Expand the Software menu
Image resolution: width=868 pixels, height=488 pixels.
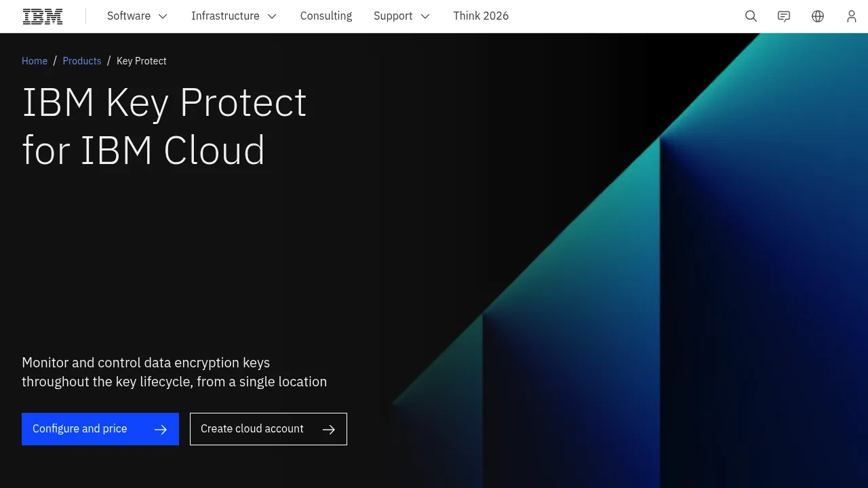tap(138, 16)
